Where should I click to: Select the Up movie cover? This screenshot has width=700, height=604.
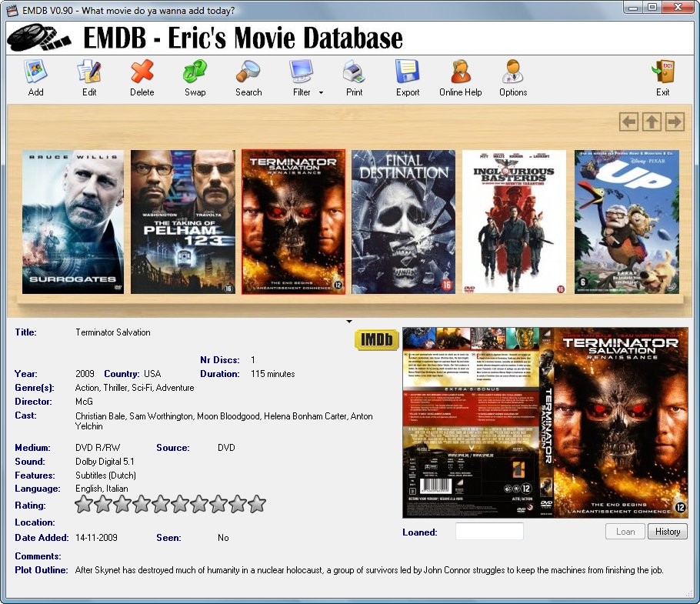coord(625,221)
